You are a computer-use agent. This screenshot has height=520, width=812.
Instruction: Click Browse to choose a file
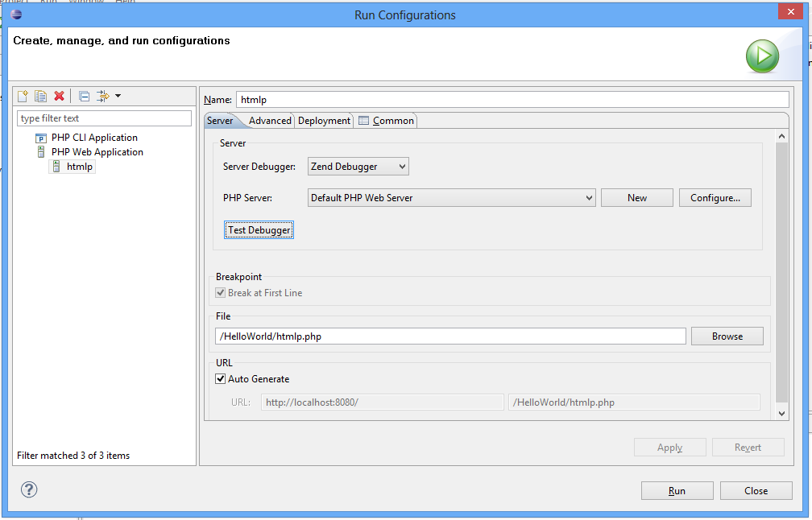click(727, 336)
